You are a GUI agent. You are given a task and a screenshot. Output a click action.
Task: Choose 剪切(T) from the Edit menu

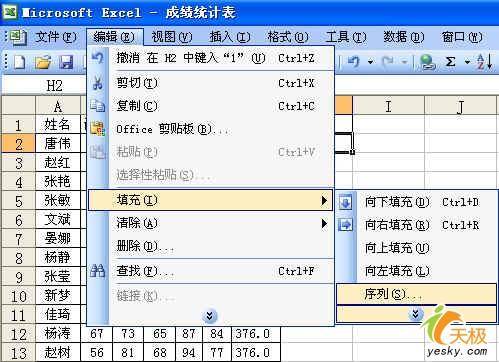click(x=211, y=83)
